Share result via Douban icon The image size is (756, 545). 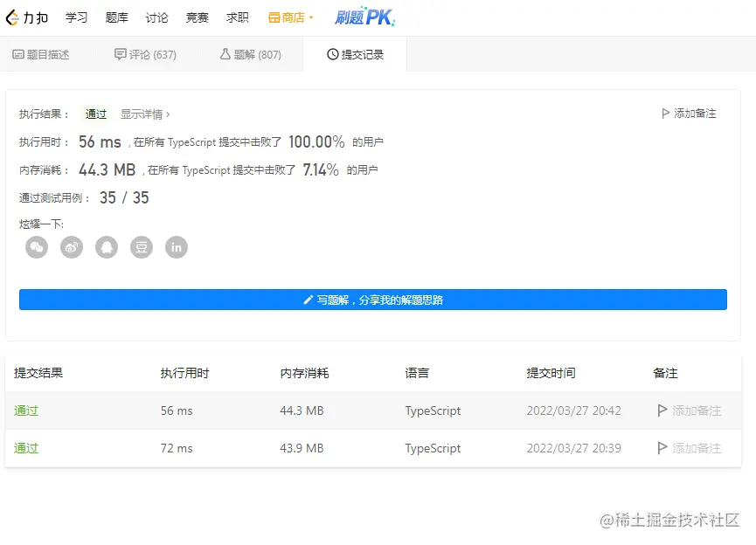point(142,247)
